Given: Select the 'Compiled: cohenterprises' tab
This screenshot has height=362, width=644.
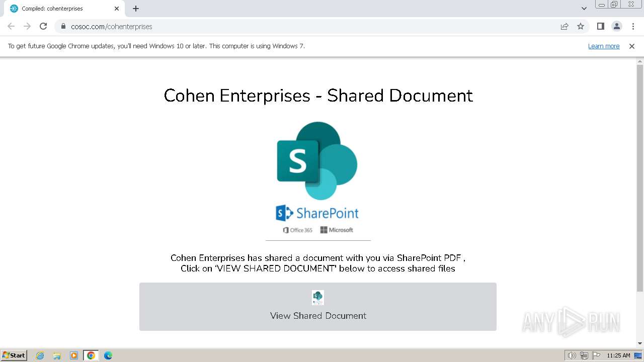Looking at the screenshot, I should [x=64, y=9].
